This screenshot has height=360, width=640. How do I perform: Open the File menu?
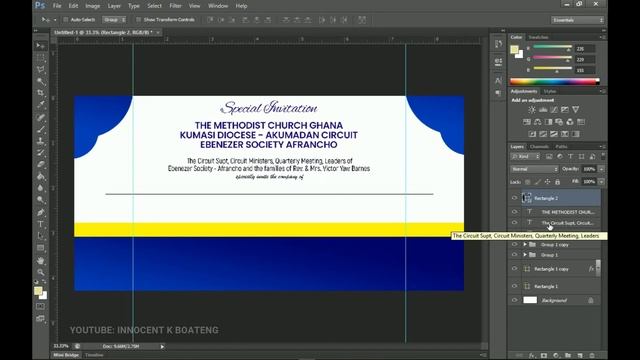57,6
